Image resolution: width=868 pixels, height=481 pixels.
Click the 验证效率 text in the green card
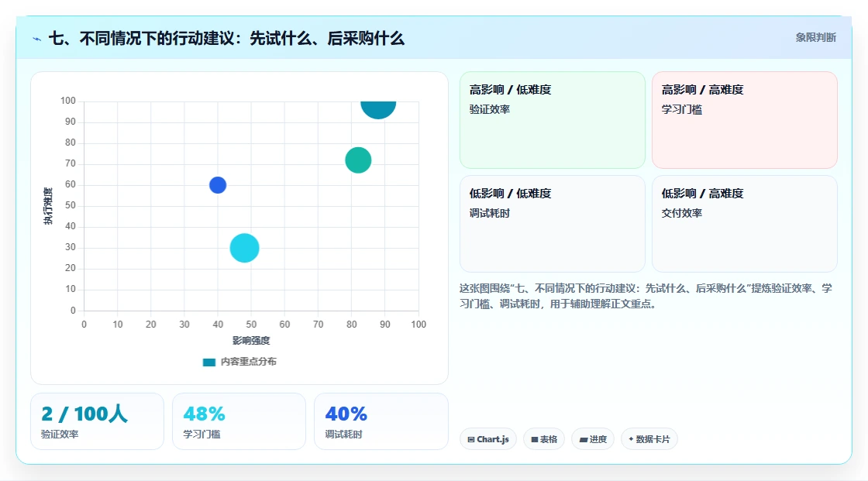tap(489, 109)
